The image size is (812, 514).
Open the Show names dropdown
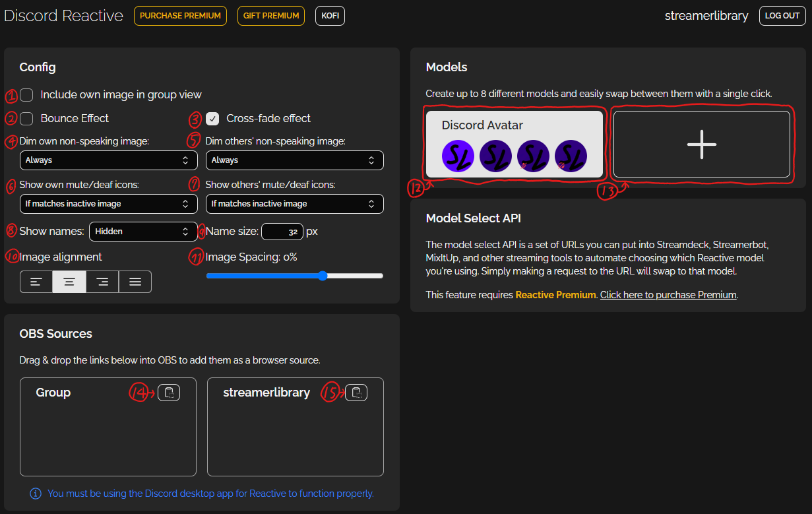tap(143, 232)
